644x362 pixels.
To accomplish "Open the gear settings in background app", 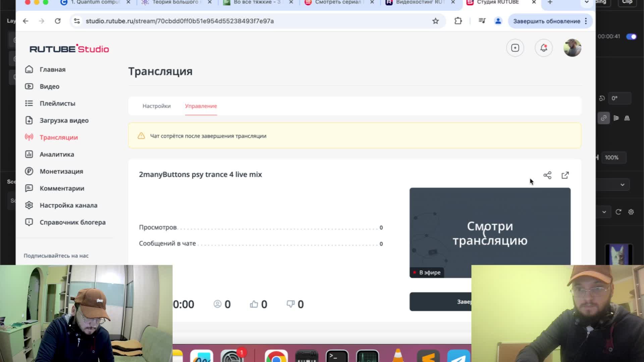I will 631,212.
